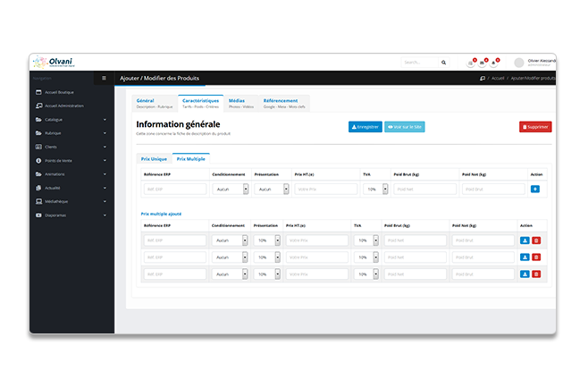Click the 'Prix multiple ajouté' heading text
The image size is (588, 388).
161,214
